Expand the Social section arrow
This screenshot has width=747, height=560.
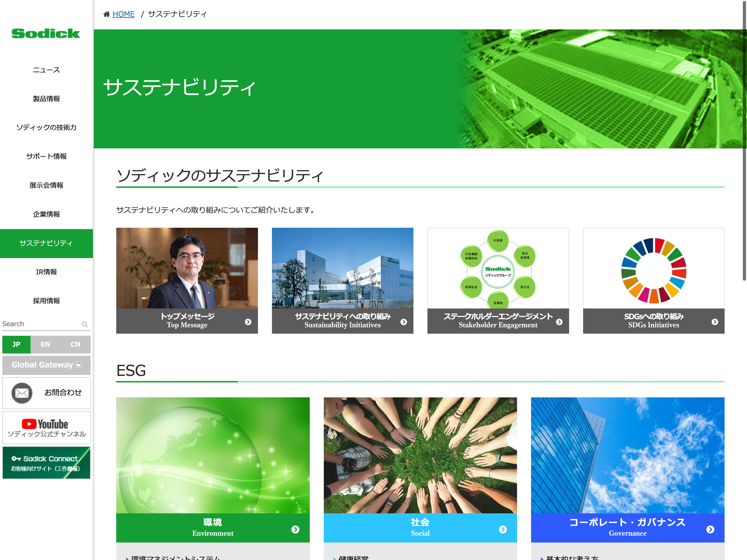[x=503, y=529]
